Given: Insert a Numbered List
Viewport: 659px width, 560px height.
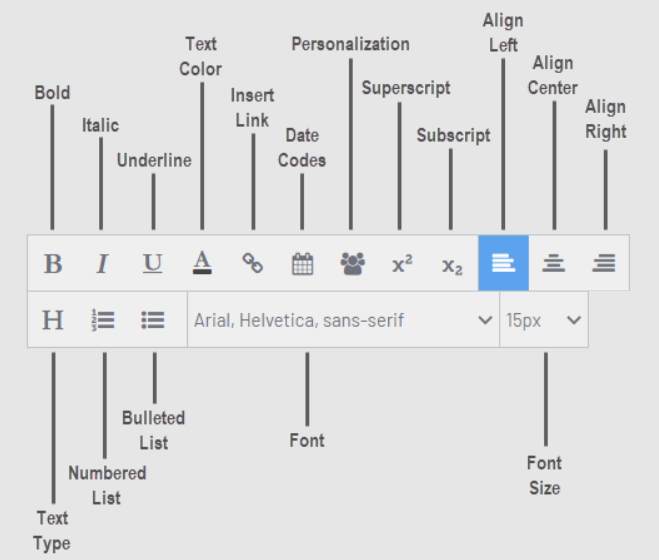Looking at the screenshot, I should click(x=103, y=320).
